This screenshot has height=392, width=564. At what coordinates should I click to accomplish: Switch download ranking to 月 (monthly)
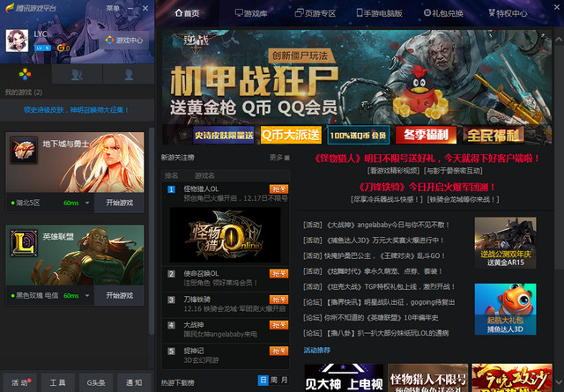(283, 380)
